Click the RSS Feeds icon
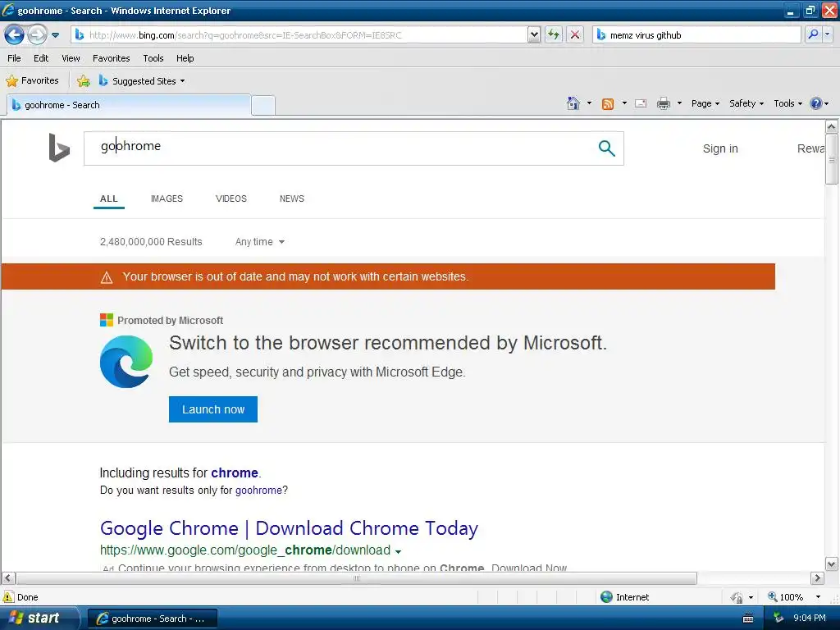 608,104
